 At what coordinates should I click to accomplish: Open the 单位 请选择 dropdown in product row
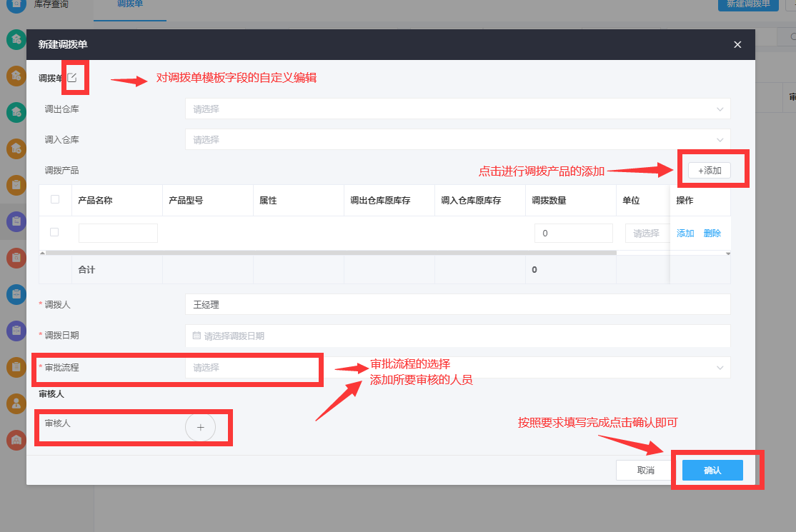pos(647,234)
